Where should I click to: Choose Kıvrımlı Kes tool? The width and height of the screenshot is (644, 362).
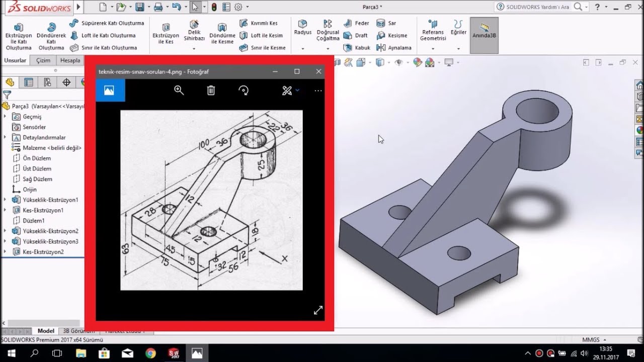(258, 23)
